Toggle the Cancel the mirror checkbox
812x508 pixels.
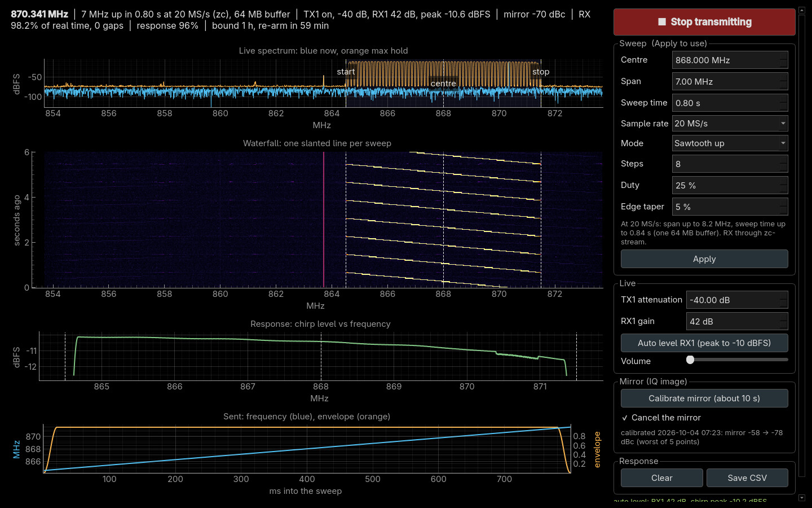coord(625,418)
